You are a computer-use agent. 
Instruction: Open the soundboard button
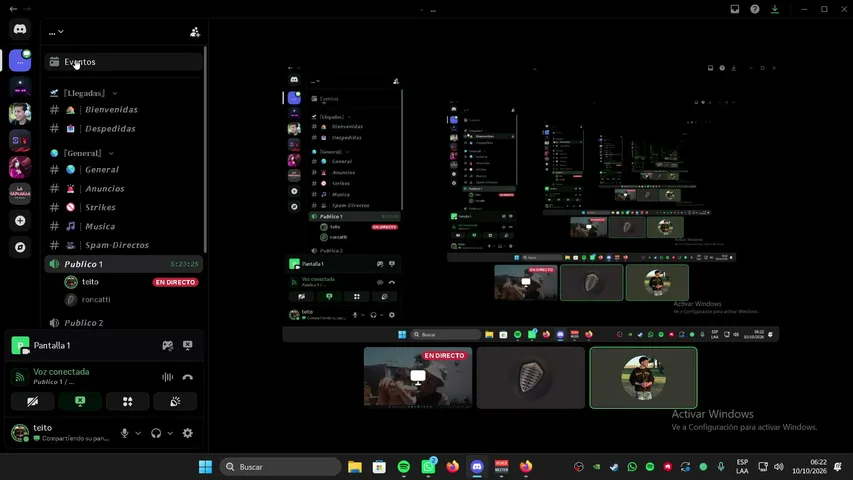(175, 402)
